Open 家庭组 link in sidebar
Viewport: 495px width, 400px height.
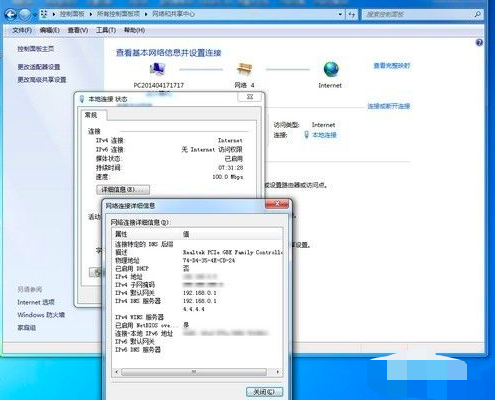(x=26, y=328)
